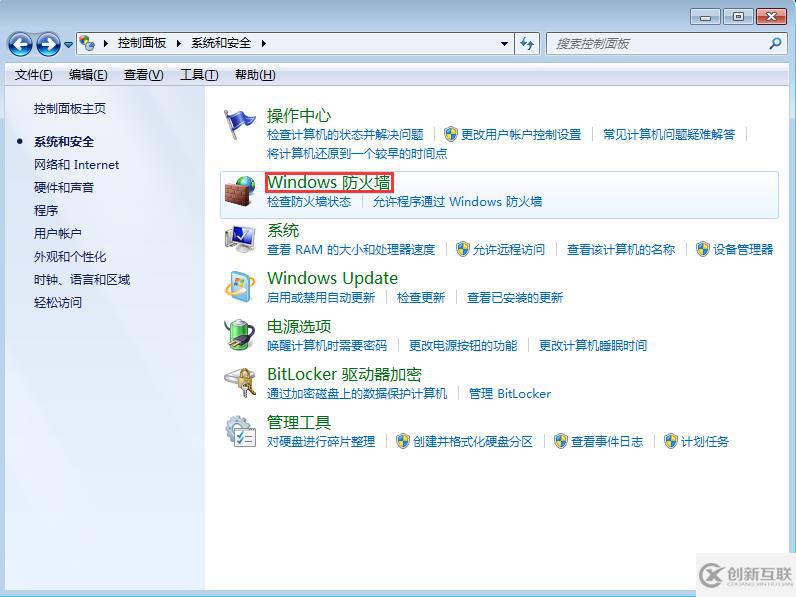Image resolution: width=796 pixels, height=597 pixels.
Task: Click 对硬盘进行碎片整理 link
Action: tap(321, 442)
